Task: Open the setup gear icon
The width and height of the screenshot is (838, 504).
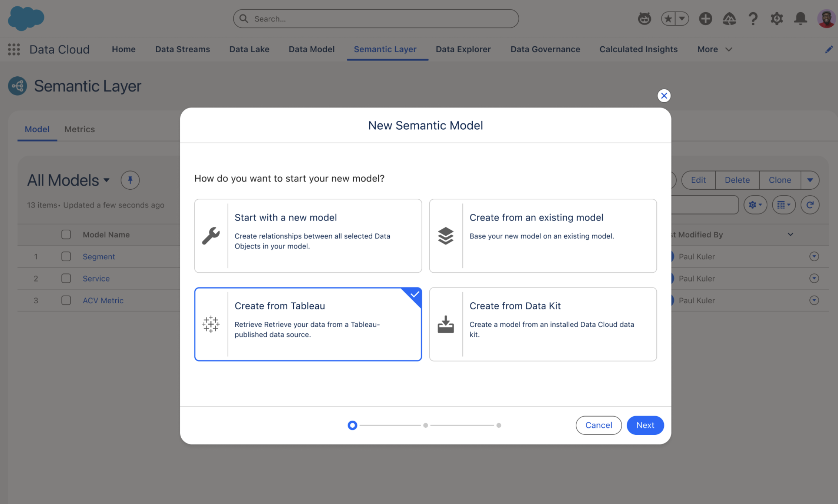Action: coord(776,19)
